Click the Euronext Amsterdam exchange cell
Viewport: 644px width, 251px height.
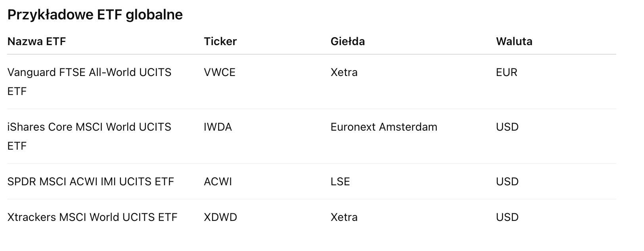[383, 127]
